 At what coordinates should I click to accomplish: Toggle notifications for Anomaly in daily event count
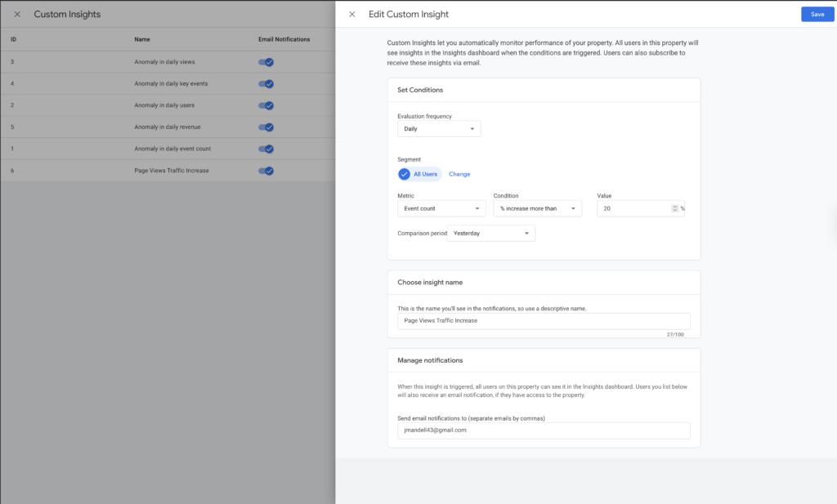(266, 149)
